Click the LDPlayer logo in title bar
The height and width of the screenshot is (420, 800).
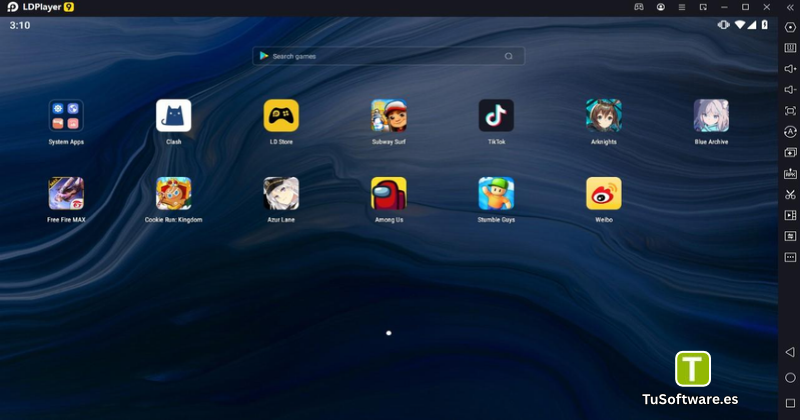pyautogui.click(x=13, y=7)
